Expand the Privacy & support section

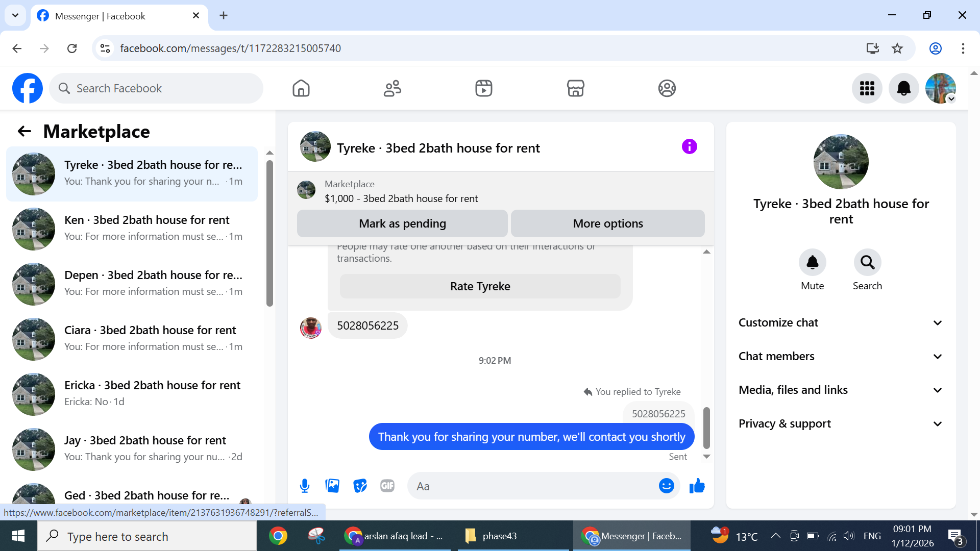pyautogui.click(x=841, y=424)
